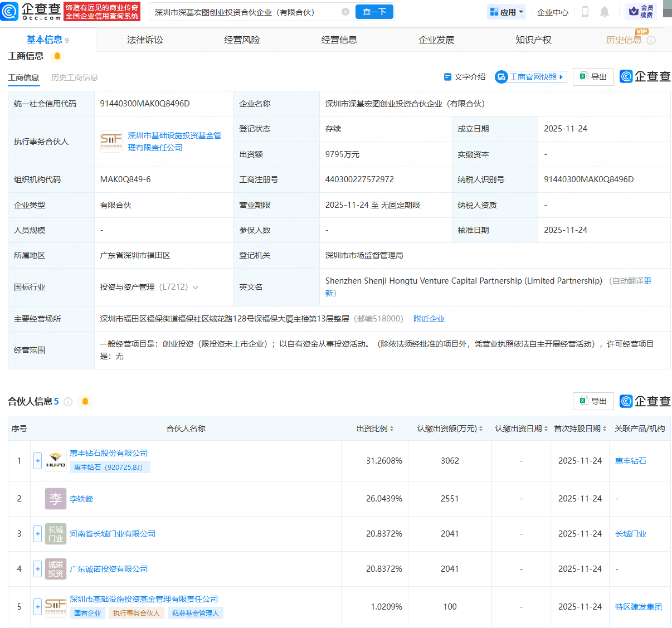Toggle the subscription bell next to 工商信息
672x628 pixels.
[58, 56]
